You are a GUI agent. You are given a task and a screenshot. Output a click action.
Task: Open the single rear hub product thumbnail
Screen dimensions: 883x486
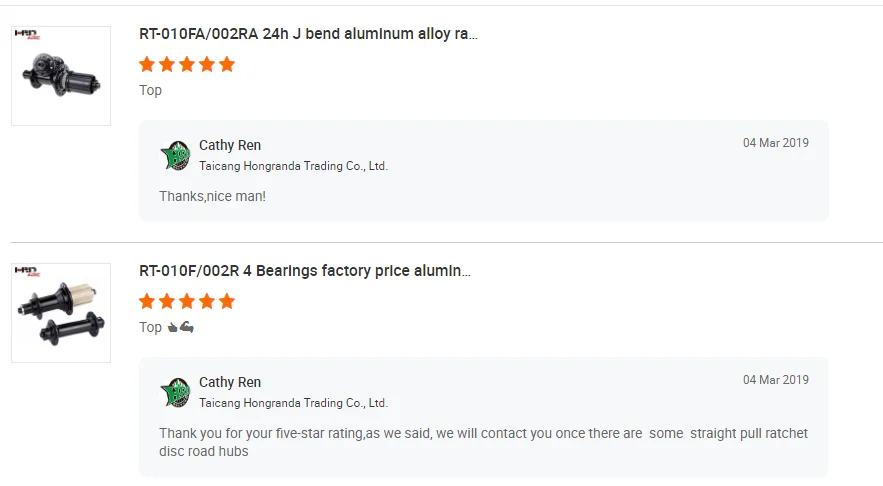point(61,76)
